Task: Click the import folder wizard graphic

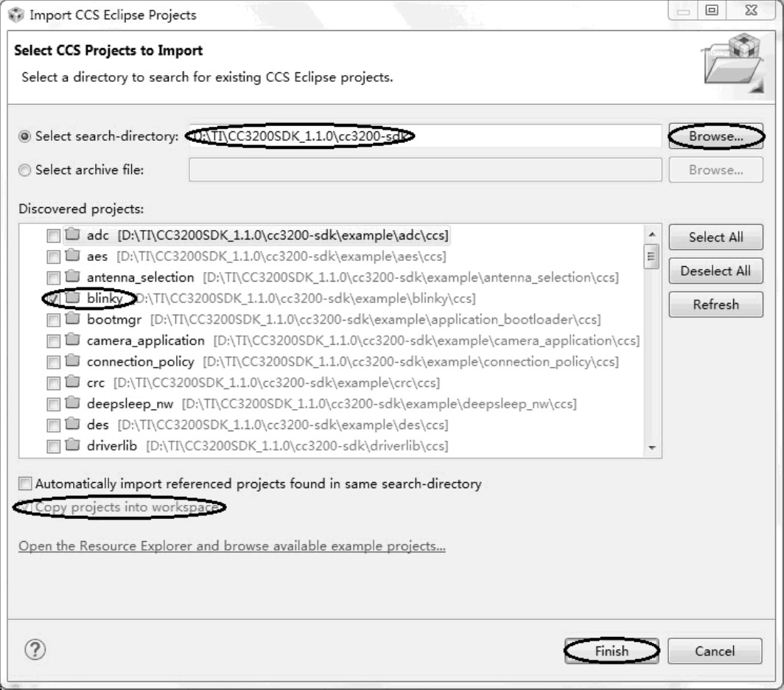Action: tap(734, 63)
